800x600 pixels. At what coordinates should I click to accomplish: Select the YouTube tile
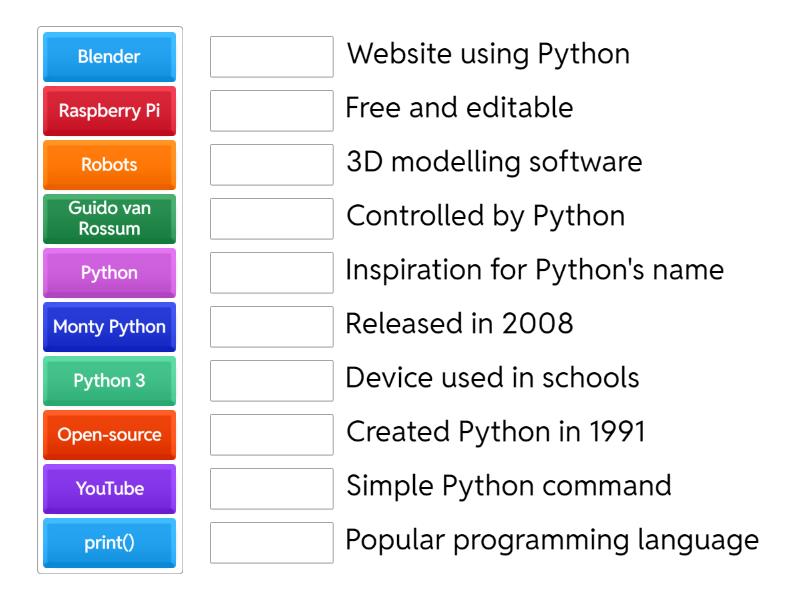pos(108,489)
